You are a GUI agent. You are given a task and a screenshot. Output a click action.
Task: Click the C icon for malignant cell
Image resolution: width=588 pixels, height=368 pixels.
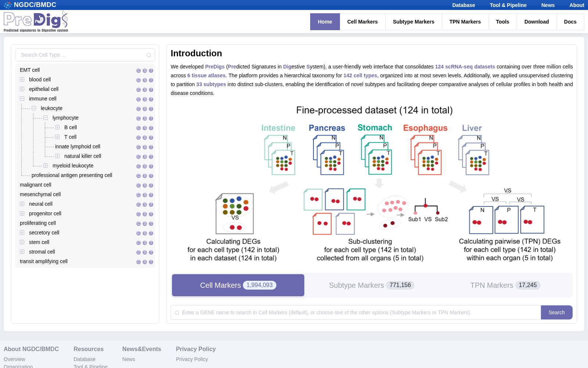pyautogui.click(x=139, y=185)
